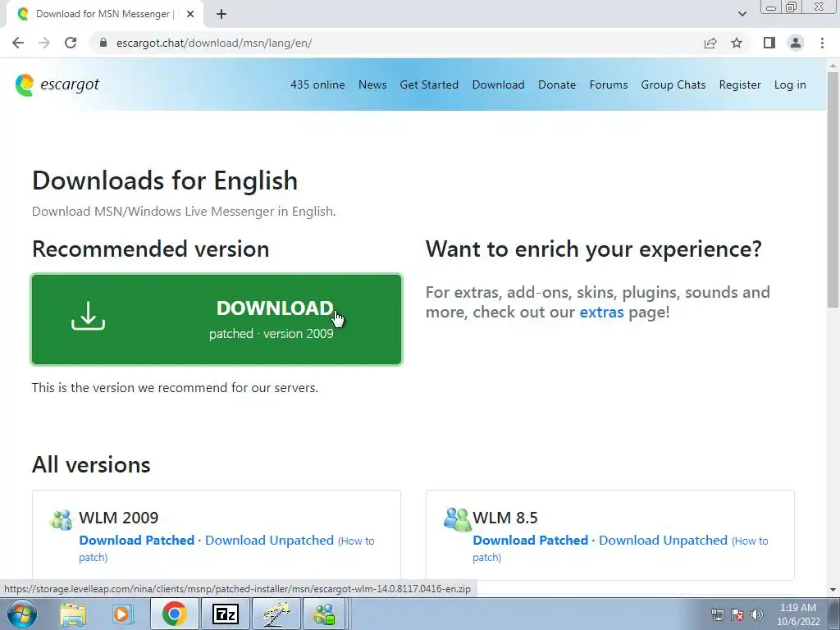This screenshot has width=840, height=630.
Task: Open the grasshopper taskbar application
Action: [x=276, y=614]
